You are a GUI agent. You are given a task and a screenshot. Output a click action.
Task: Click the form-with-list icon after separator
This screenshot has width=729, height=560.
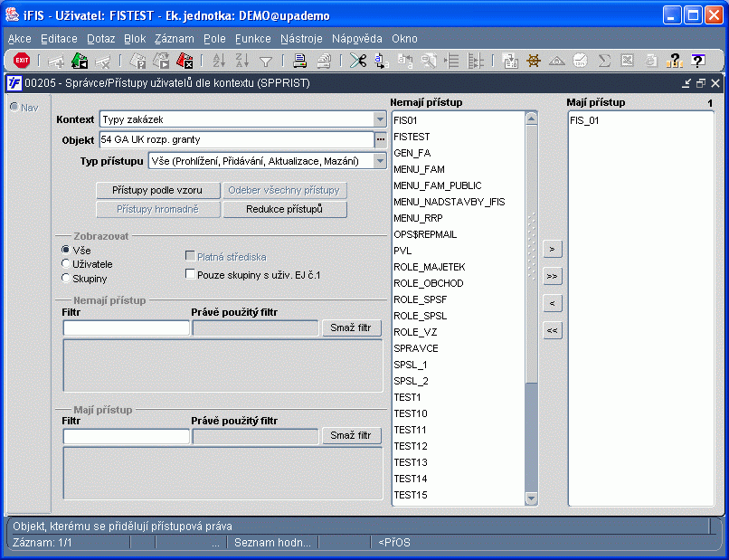tap(510, 61)
